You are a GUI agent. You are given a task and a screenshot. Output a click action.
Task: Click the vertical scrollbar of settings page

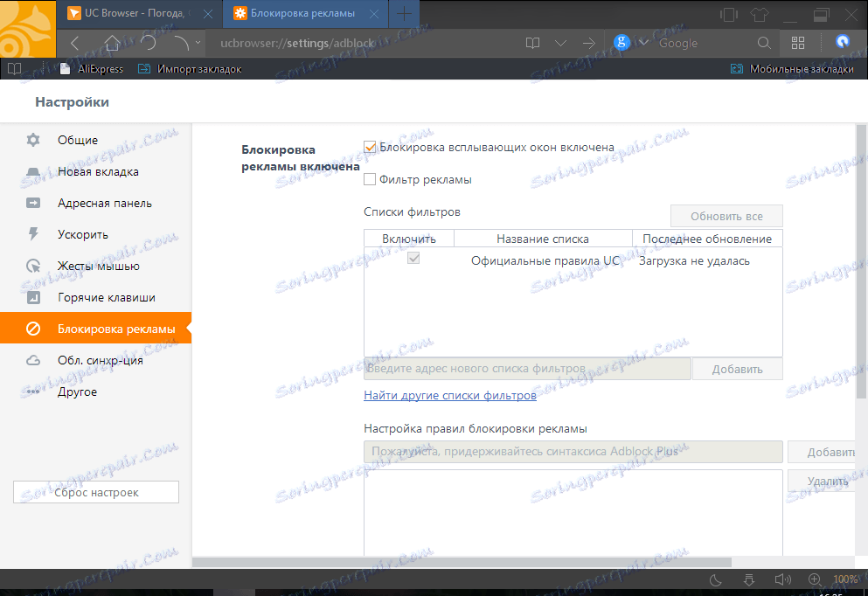point(861,260)
